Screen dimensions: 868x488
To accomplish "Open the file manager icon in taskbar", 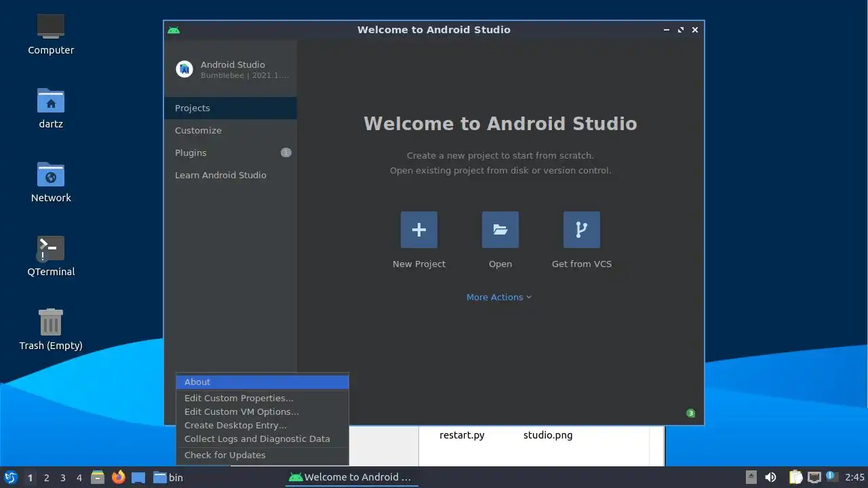I will pos(98,477).
